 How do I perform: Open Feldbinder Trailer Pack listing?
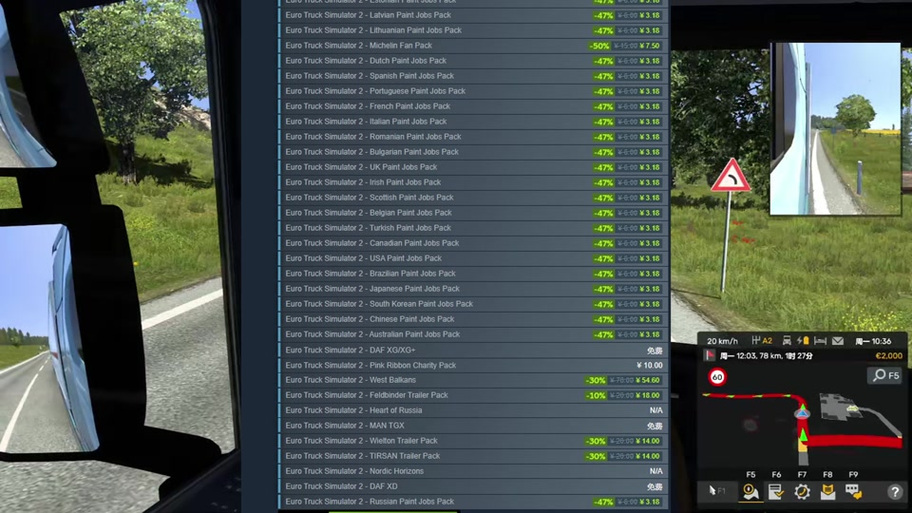point(473,395)
